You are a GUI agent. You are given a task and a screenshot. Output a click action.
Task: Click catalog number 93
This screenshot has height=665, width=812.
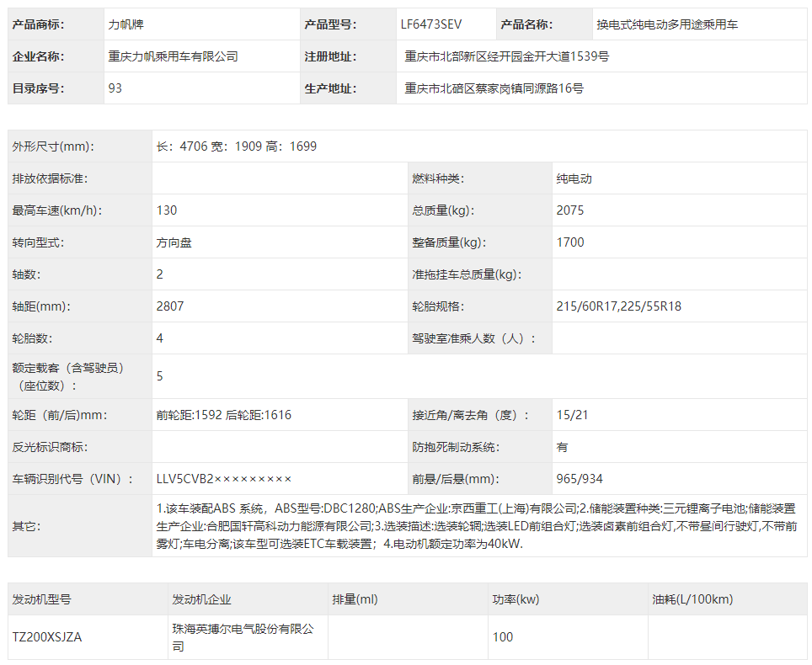(115, 88)
